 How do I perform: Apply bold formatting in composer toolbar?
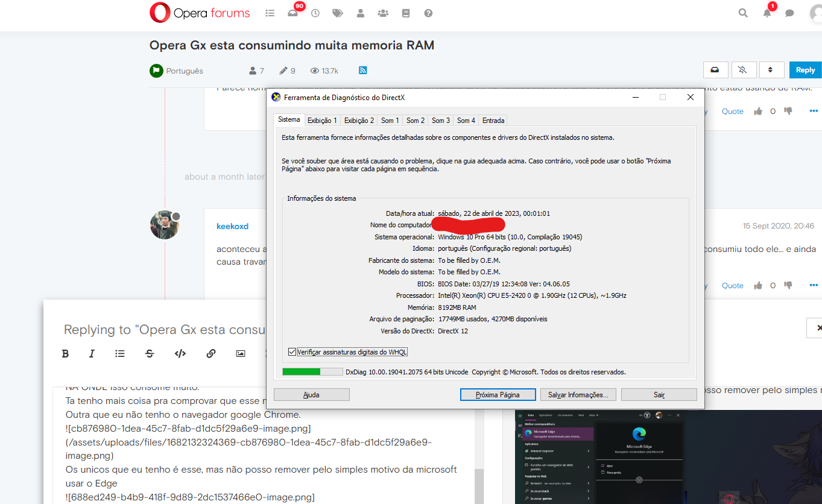pos(66,354)
